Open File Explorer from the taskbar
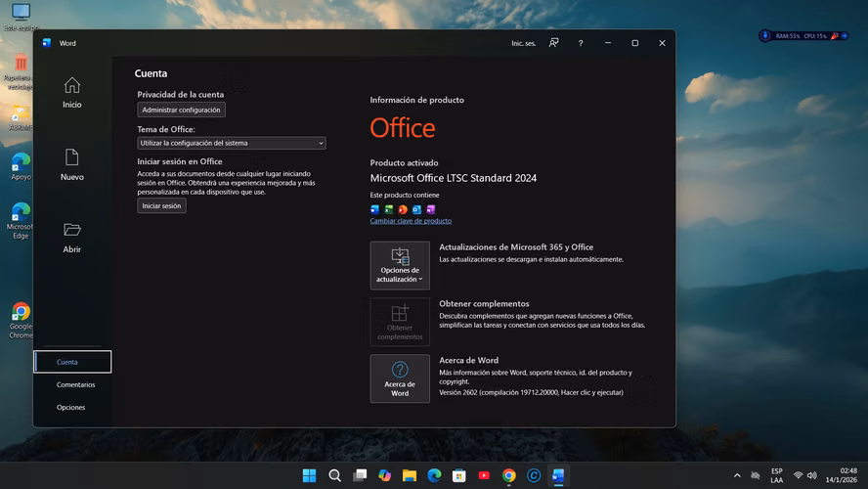This screenshot has height=489, width=868. click(410, 475)
